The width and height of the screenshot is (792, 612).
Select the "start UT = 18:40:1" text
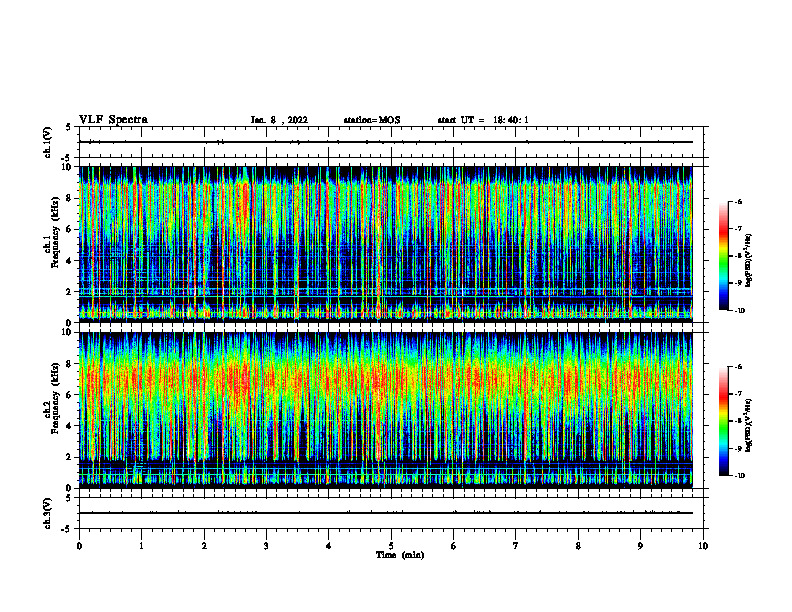(483, 120)
